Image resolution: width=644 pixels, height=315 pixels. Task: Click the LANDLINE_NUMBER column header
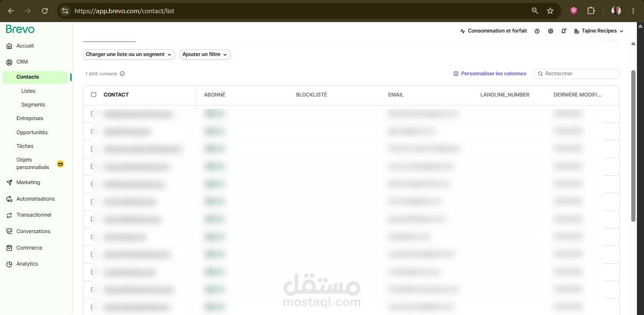pyautogui.click(x=504, y=95)
